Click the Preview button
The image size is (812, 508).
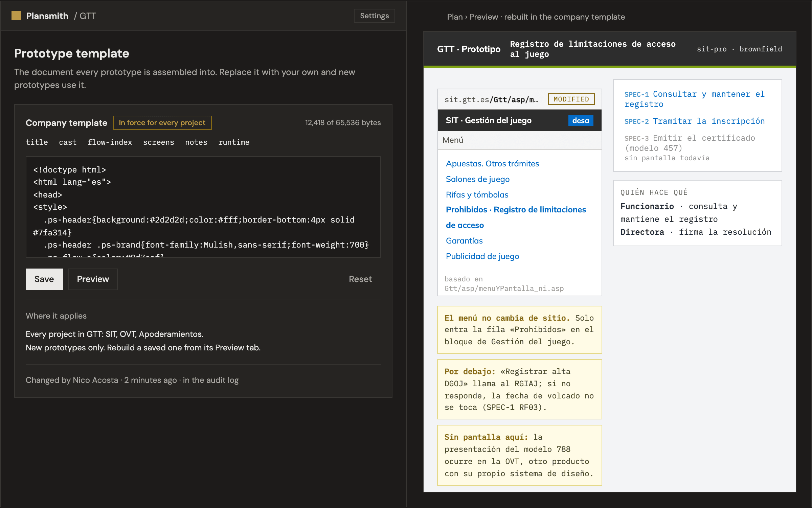pyautogui.click(x=93, y=279)
